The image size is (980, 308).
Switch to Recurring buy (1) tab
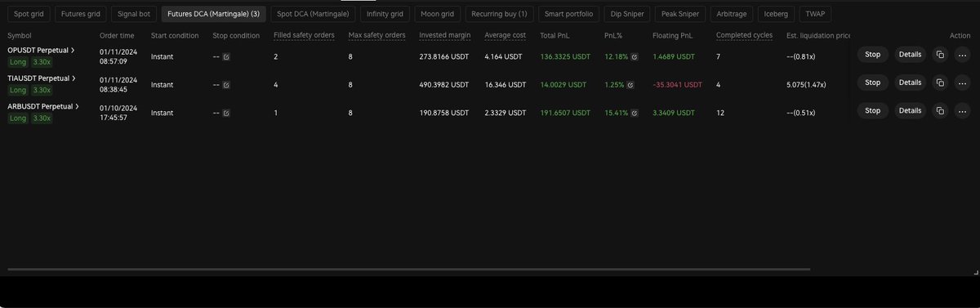click(499, 14)
